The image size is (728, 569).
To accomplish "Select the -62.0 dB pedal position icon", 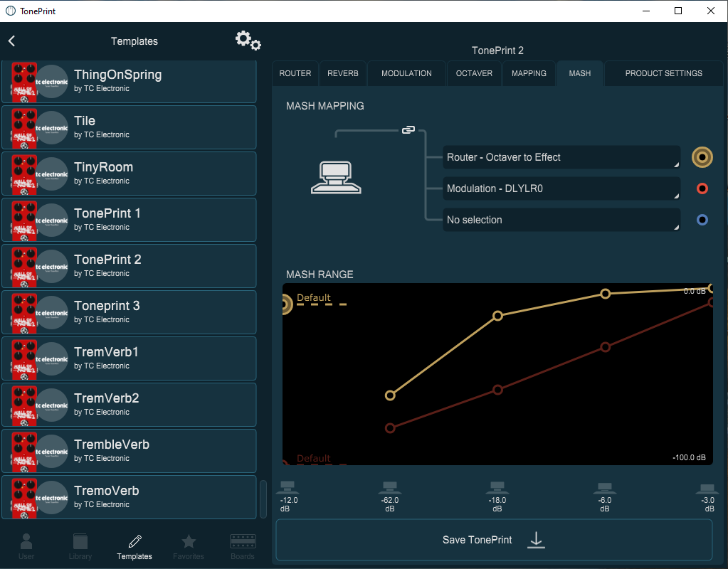I will [389, 487].
